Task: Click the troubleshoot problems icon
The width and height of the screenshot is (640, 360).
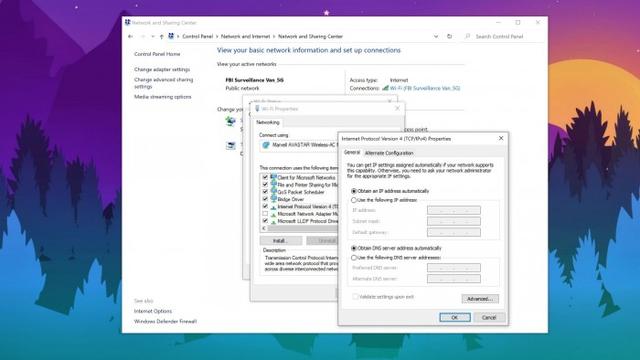Action: pos(231,146)
